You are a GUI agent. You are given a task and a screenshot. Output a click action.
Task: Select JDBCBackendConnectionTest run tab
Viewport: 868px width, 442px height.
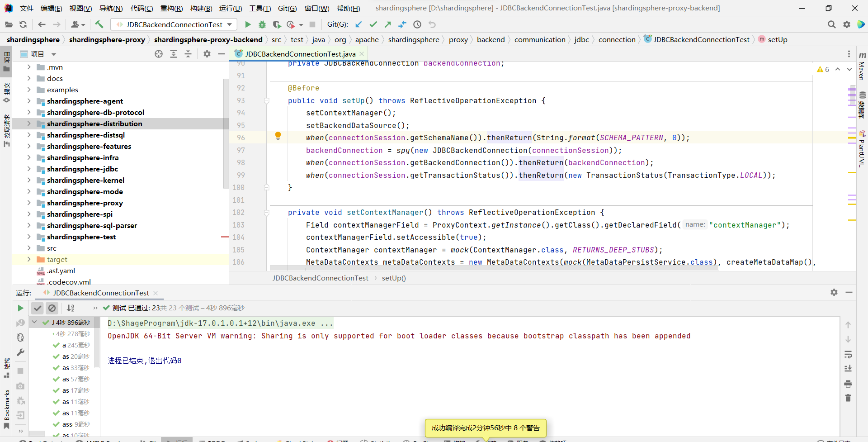pos(100,293)
